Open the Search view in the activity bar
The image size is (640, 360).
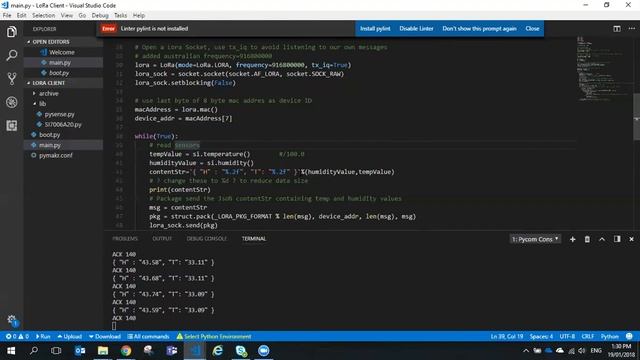click(12, 55)
